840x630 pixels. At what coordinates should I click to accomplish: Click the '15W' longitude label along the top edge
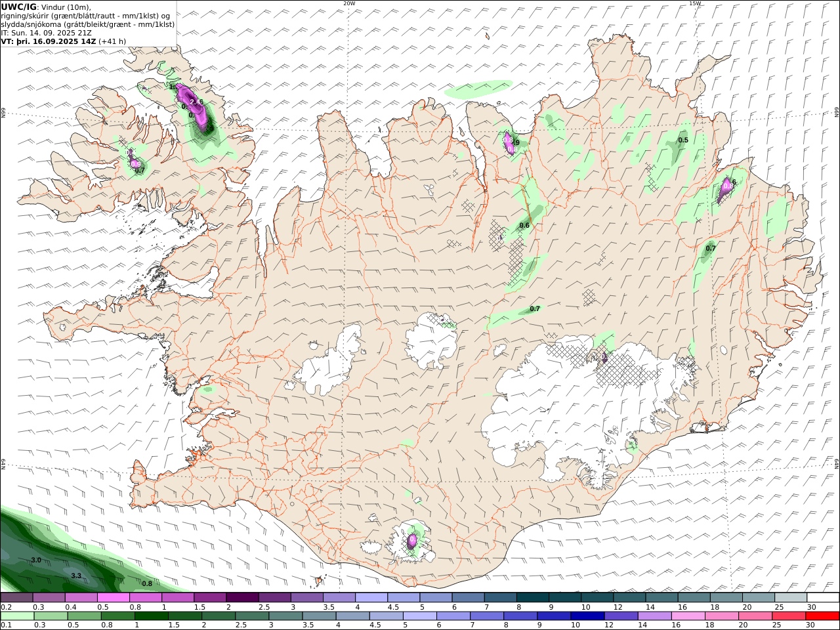(x=695, y=3)
